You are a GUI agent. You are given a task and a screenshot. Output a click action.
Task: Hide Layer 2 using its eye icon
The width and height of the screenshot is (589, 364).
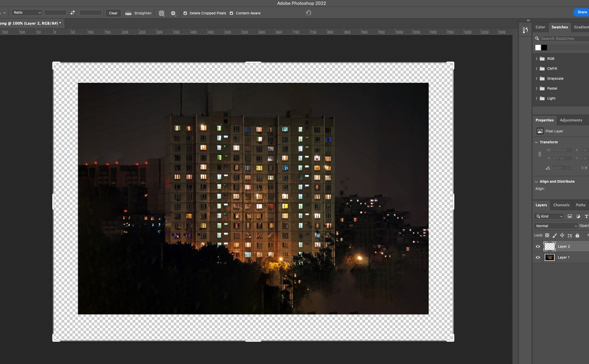(538, 247)
